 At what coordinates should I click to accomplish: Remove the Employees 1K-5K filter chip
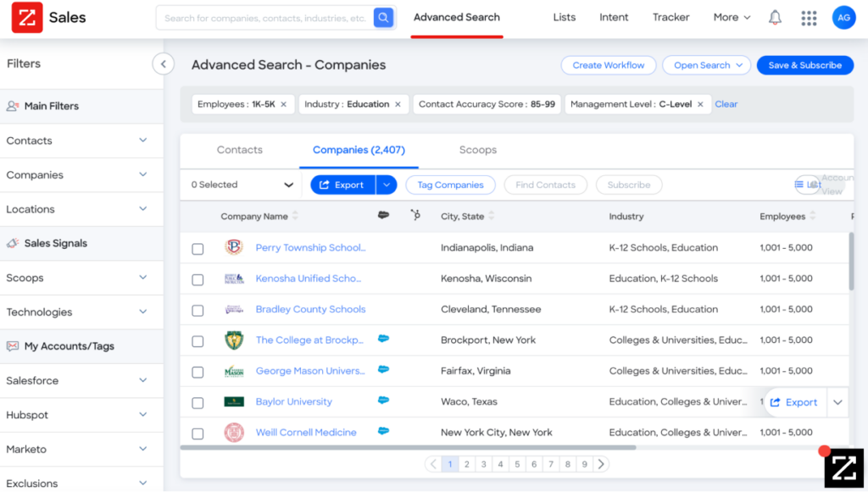283,104
